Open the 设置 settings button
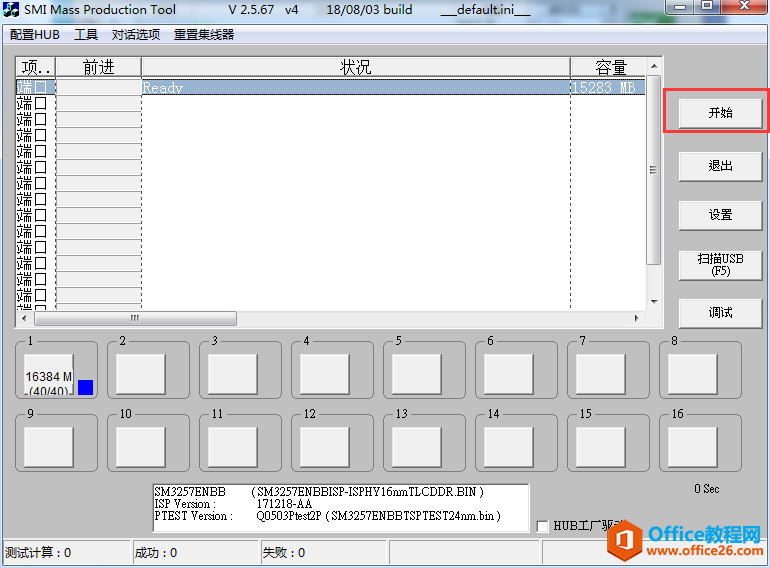This screenshot has height=568, width=770. [720, 215]
